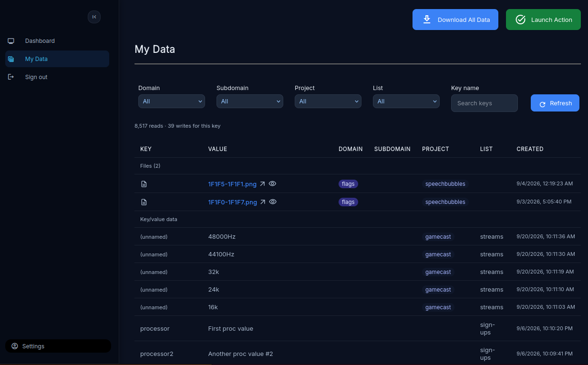Click file icon for 1F1F0-1F1F7.png row
The width and height of the screenshot is (588, 365).
[144, 202]
